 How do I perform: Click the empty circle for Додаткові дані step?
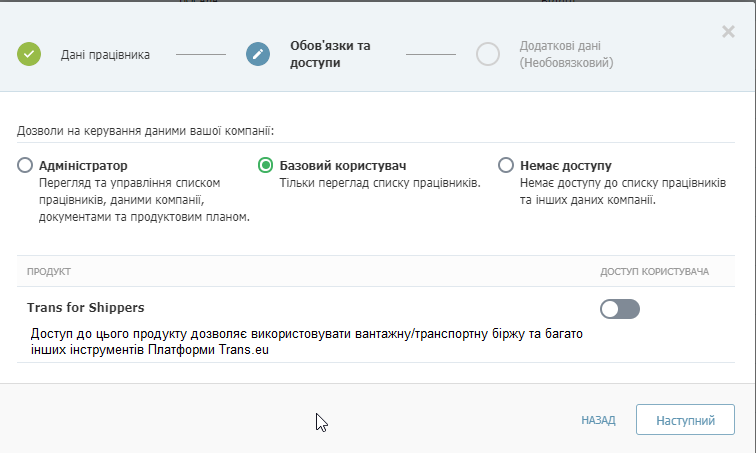(x=488, y=54)
